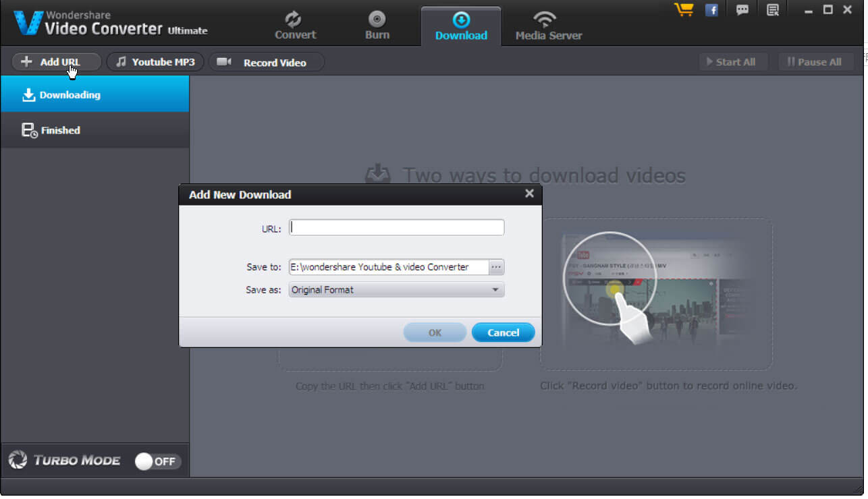
Task: Click the 'Copy the URL then click' hint text
Action: pyautogui.click(x=390, y=386)
